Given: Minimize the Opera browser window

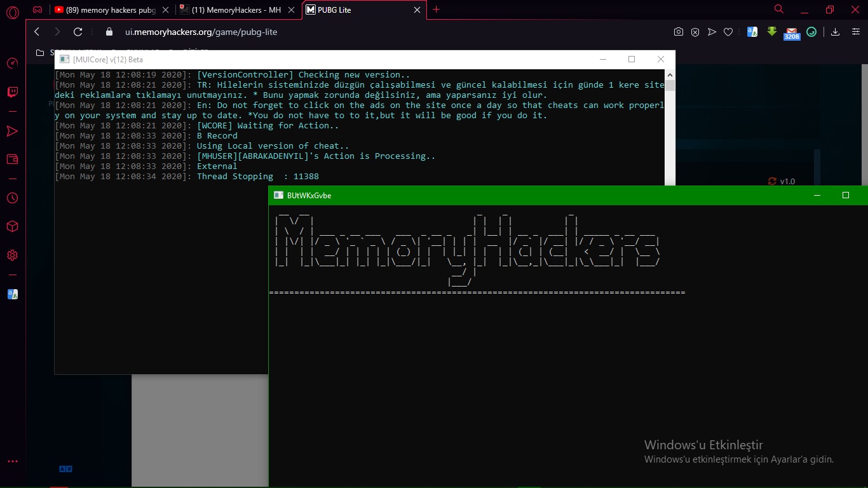Looking at the screenshot, I should pyautogui.click(x=804, y=10).
